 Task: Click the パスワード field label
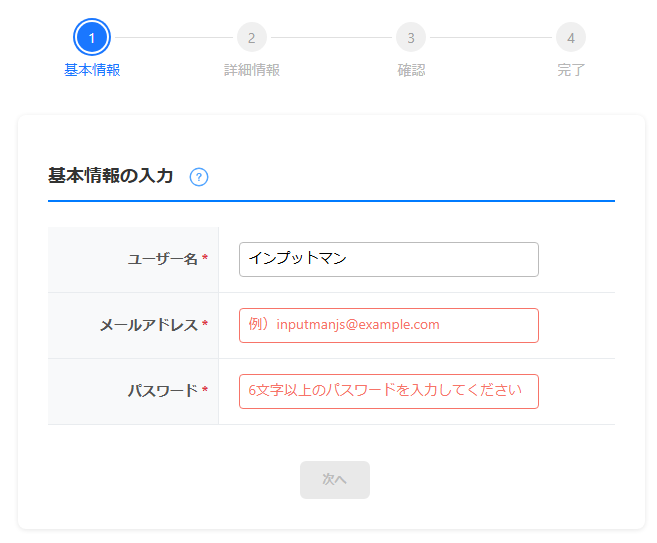point(162,391)
